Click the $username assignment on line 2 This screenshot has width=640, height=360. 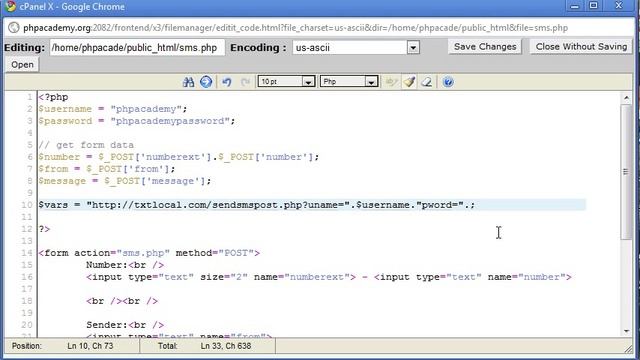[x=113, y=109]
